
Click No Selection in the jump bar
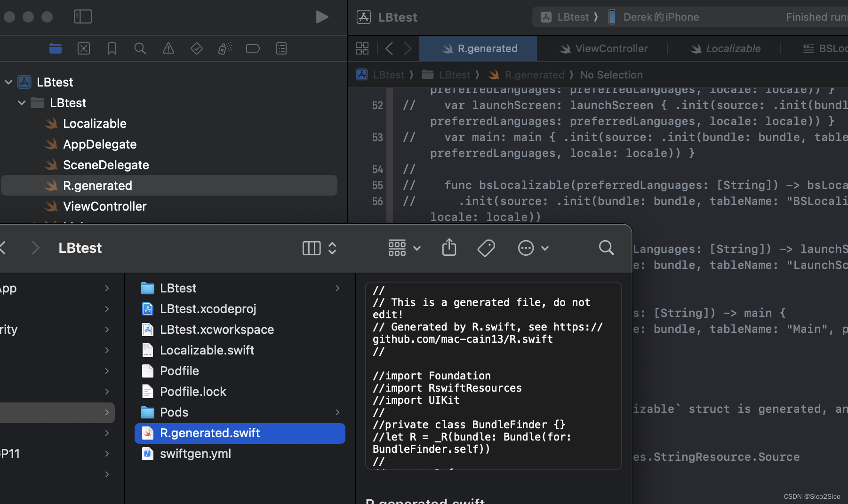click(611, 75)
